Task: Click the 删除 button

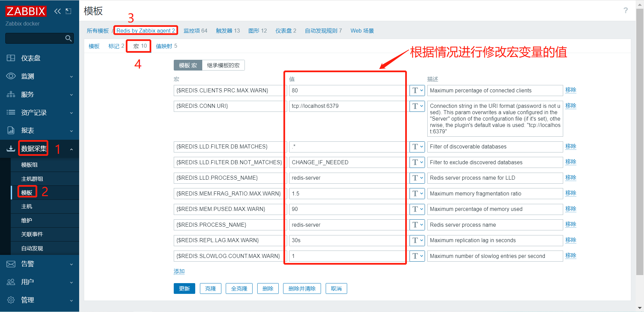Action: [268, 288]
